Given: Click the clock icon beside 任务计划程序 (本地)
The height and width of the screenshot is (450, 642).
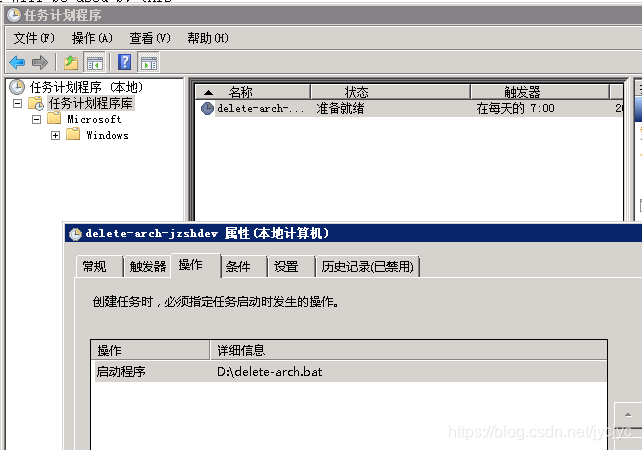Looking at the screenshot, I should 17,87.
